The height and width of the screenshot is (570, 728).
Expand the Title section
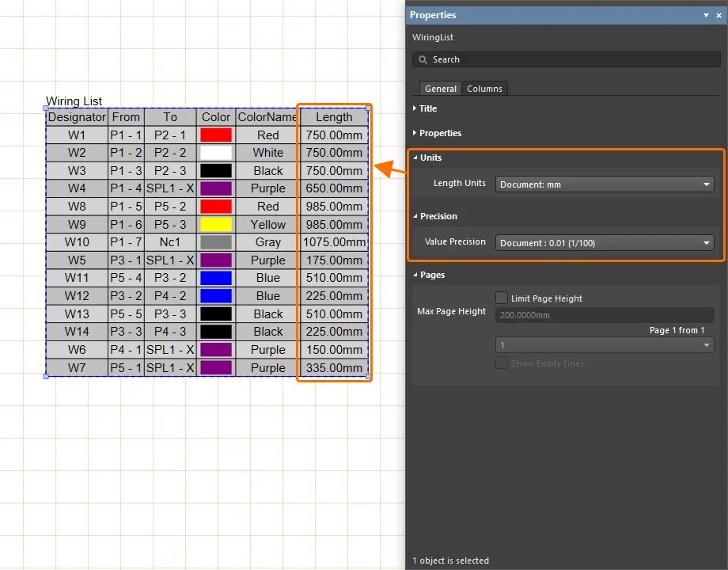point(427,108)
